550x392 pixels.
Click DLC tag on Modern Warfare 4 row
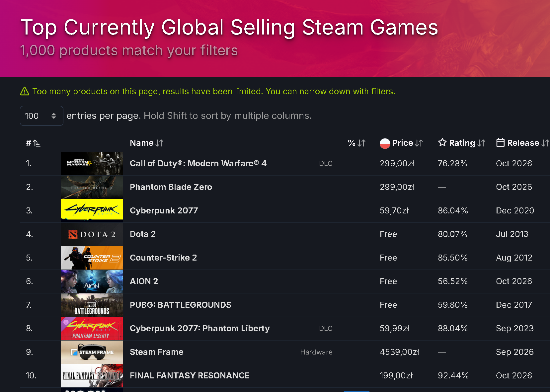click(x=326, y=164)
